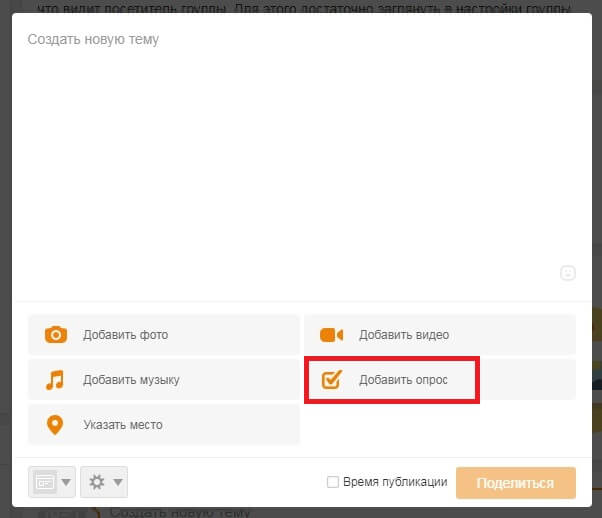
Task: Select the Добавить фото option
Action: pyautogui.click(x=125, y=335)
